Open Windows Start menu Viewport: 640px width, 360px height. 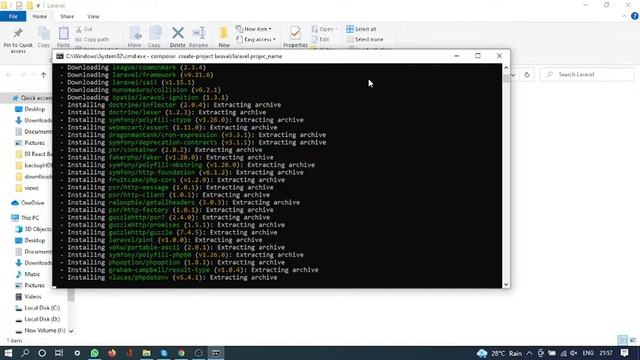(x=8, y=353)
